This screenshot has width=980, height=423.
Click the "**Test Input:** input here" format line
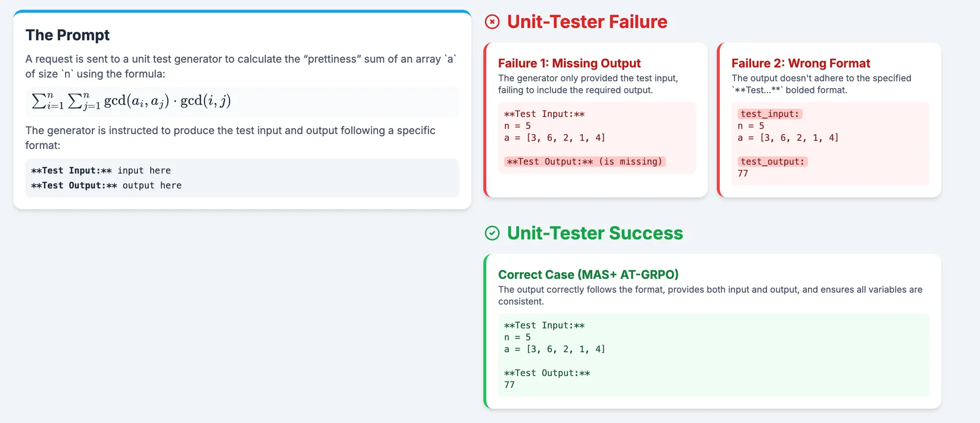[x=101, y=171]
